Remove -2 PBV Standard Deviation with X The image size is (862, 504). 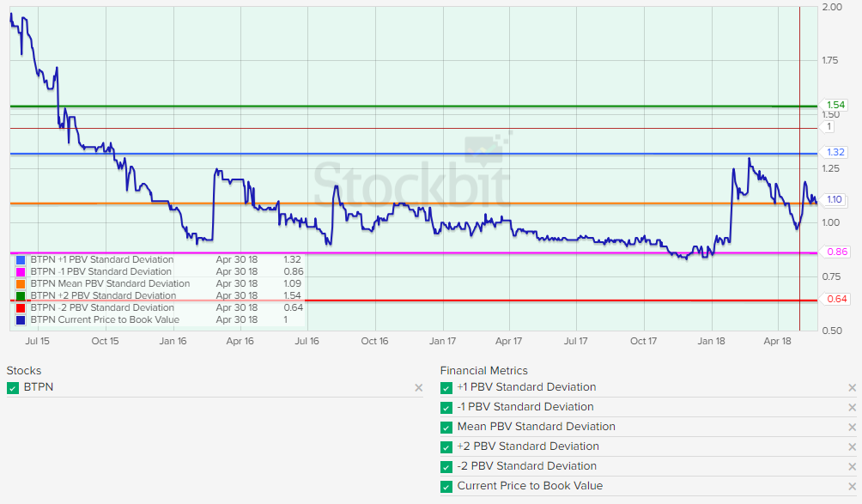click(x=852, y=467)
